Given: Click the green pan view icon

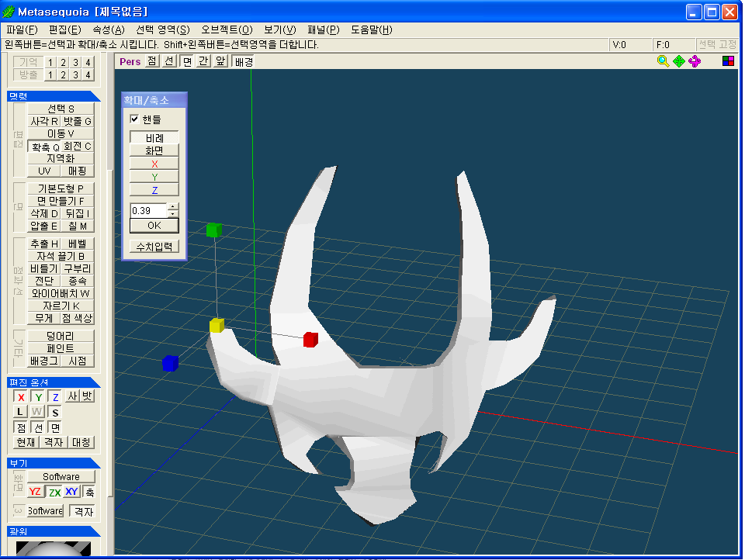Looking at the screenshot, I should (678, 61).
